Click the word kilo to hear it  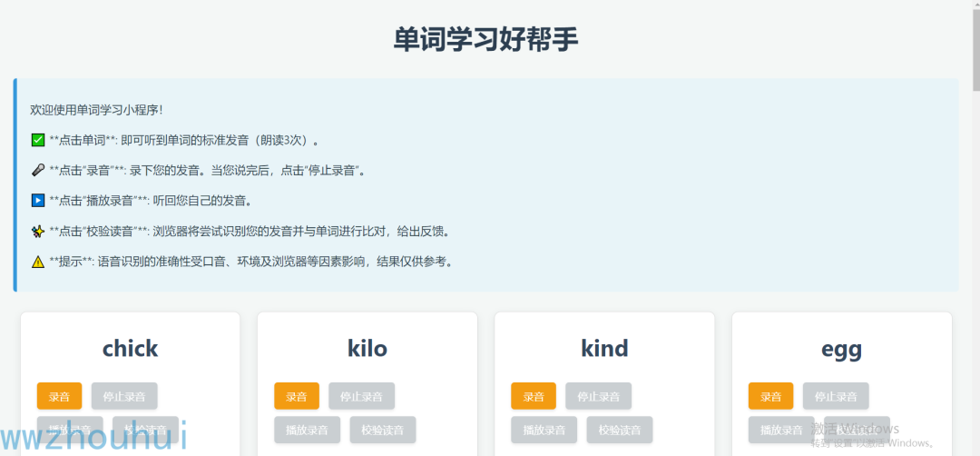click(x=367, y=349)
